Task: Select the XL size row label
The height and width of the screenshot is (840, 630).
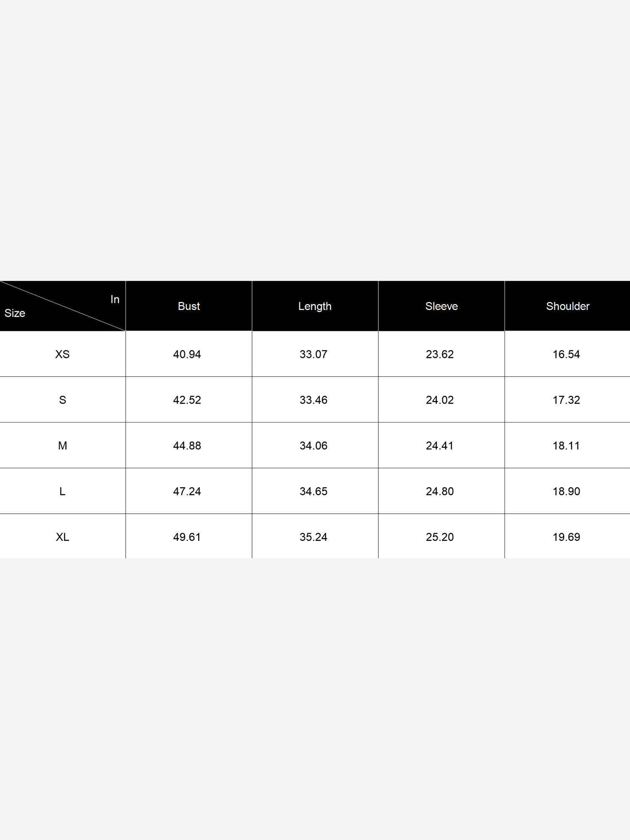Action: [63, 537]
